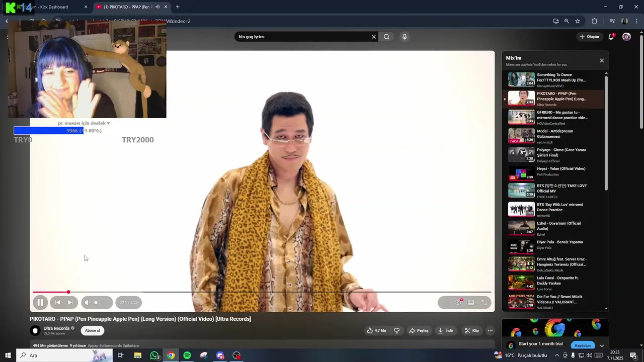Play Palyaço - Gitme playlist item

pyautogui.click(x=553, y=155)
